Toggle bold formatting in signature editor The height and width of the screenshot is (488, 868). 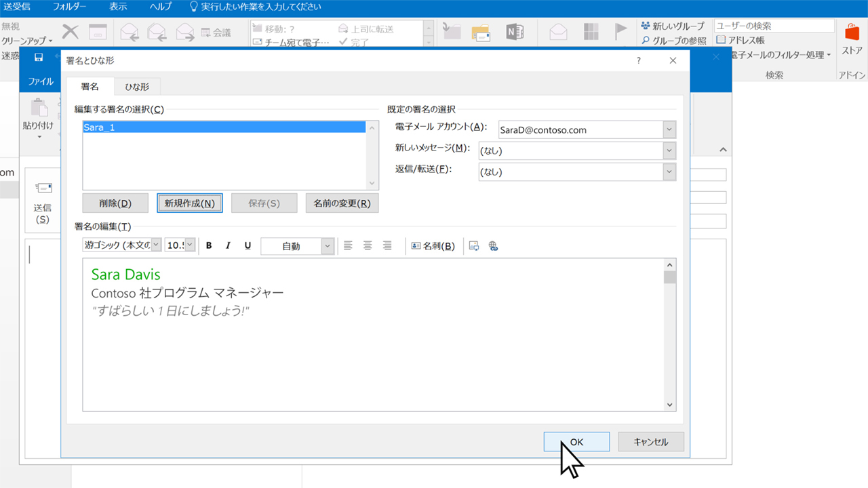(209, 246)
